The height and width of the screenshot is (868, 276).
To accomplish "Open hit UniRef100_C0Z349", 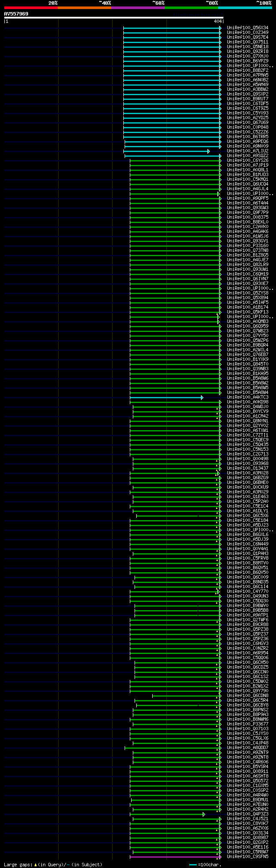I will pos(248,33).
